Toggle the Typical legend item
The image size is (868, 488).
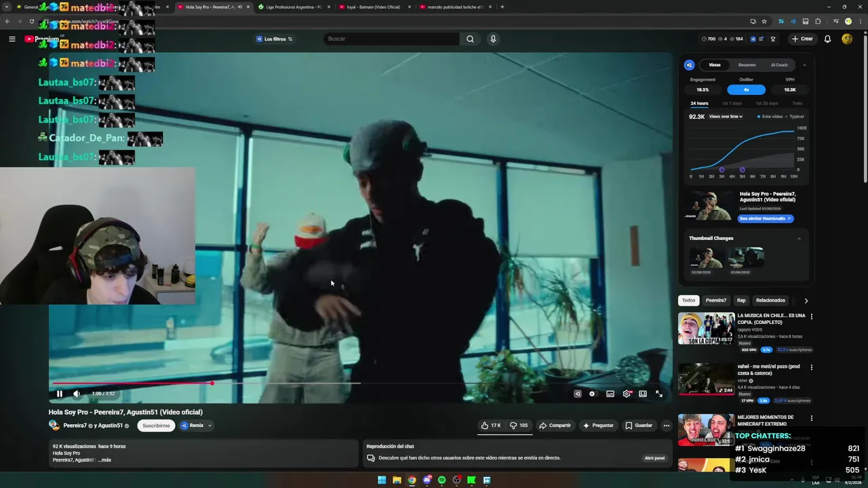click(795, 117)
